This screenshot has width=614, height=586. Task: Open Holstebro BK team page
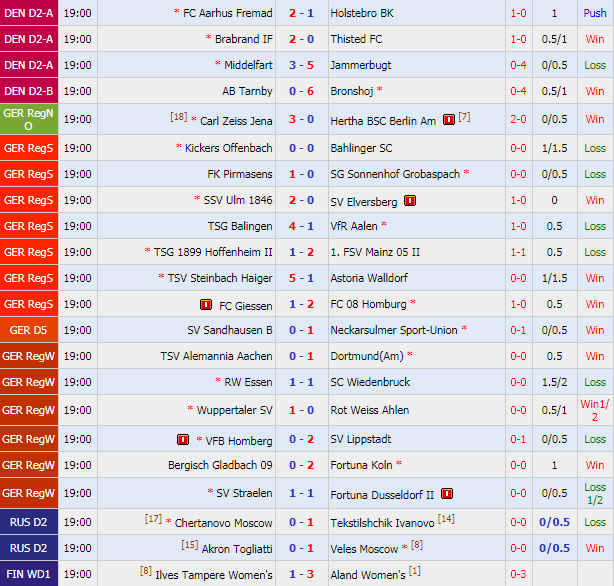click(362, 13)
